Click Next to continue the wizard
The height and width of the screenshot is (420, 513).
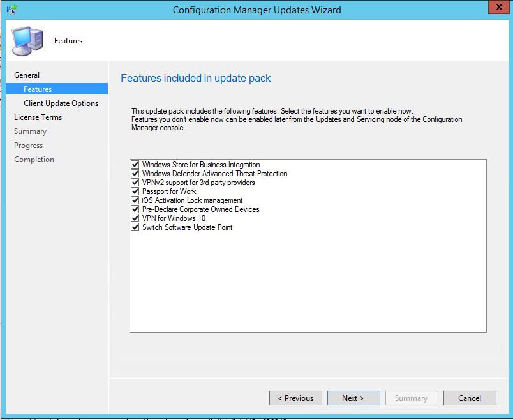[x=353, y=398]
